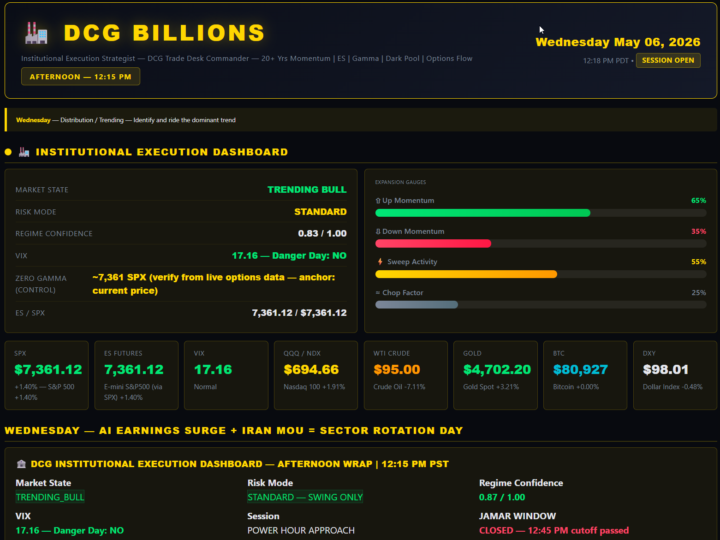Click the 'JAMAR WINDOW' label

point(518,517)
